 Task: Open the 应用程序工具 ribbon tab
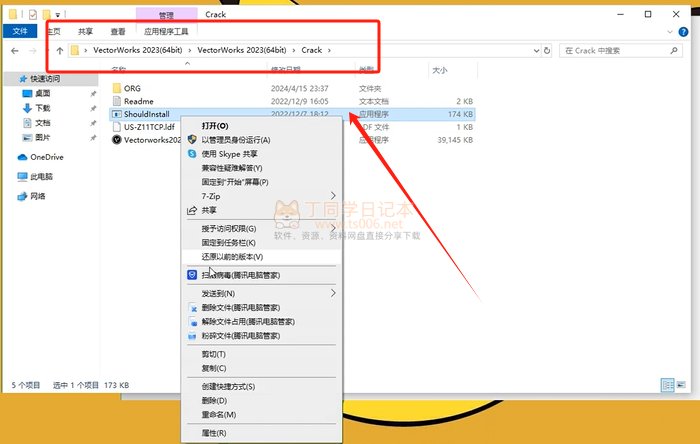[166, 31]
